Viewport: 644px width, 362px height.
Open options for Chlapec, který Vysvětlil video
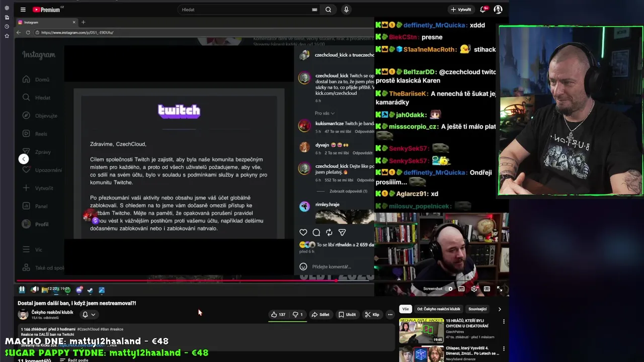pyautogui.click(x=504, y=348)
